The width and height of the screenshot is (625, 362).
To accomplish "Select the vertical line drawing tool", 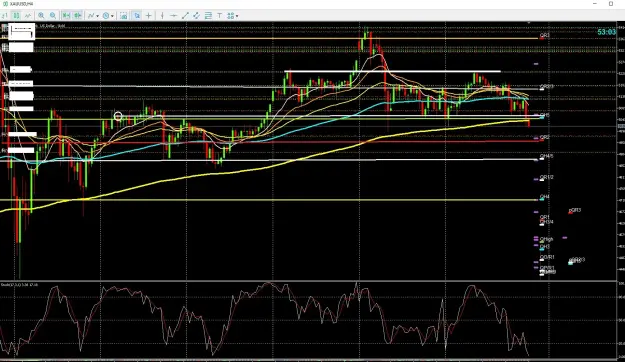I will coord(162,16).
